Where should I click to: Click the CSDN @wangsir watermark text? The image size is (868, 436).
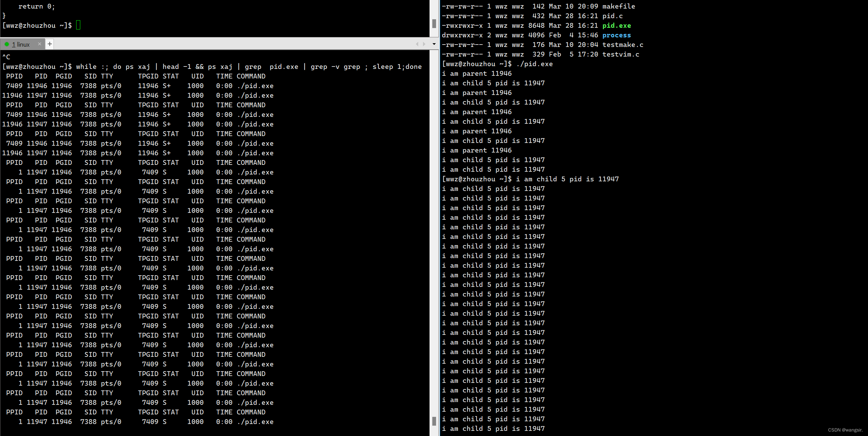[845, 430]
